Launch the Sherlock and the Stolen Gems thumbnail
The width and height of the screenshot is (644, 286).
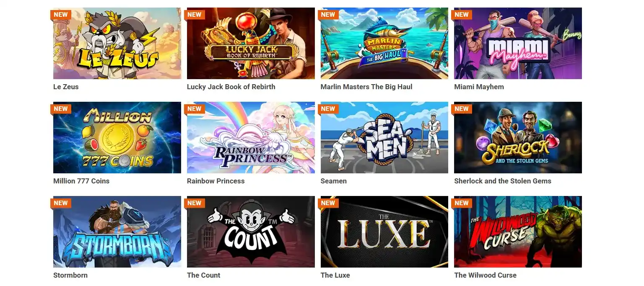pos(518,137)
